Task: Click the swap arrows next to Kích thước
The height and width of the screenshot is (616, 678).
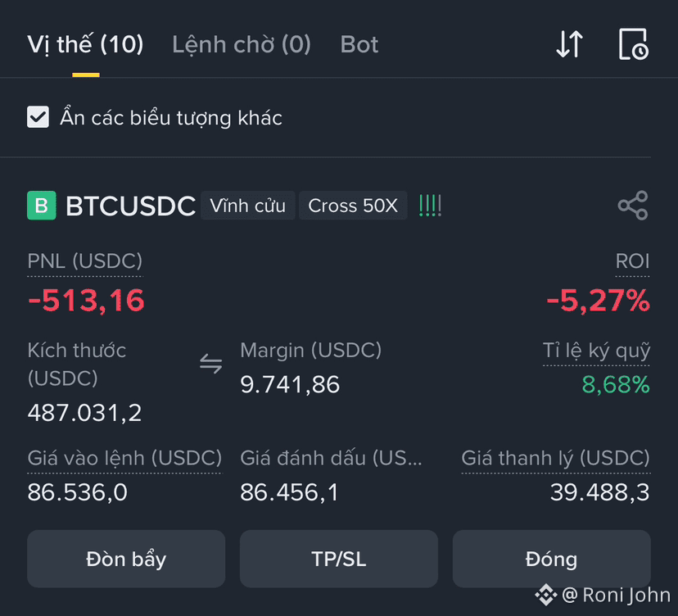Action: pos(211,364)
